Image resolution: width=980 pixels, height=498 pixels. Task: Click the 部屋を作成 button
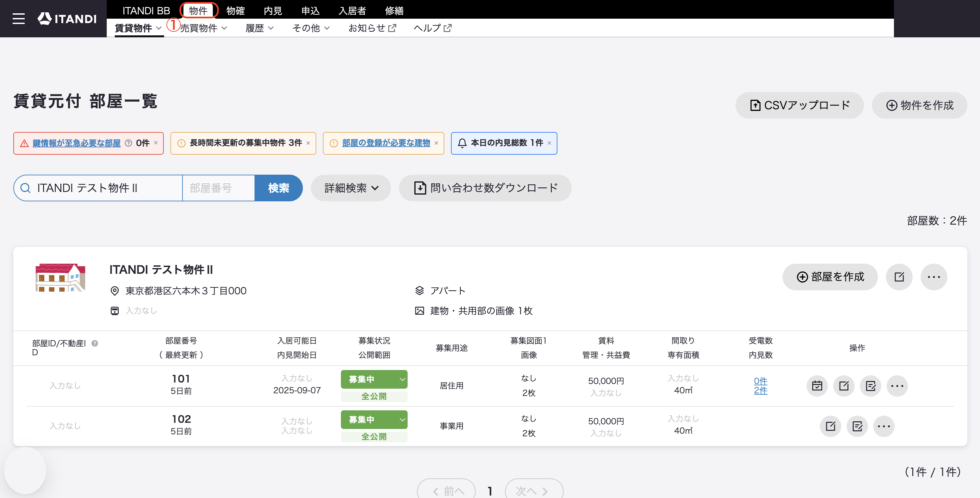[830, 277]
